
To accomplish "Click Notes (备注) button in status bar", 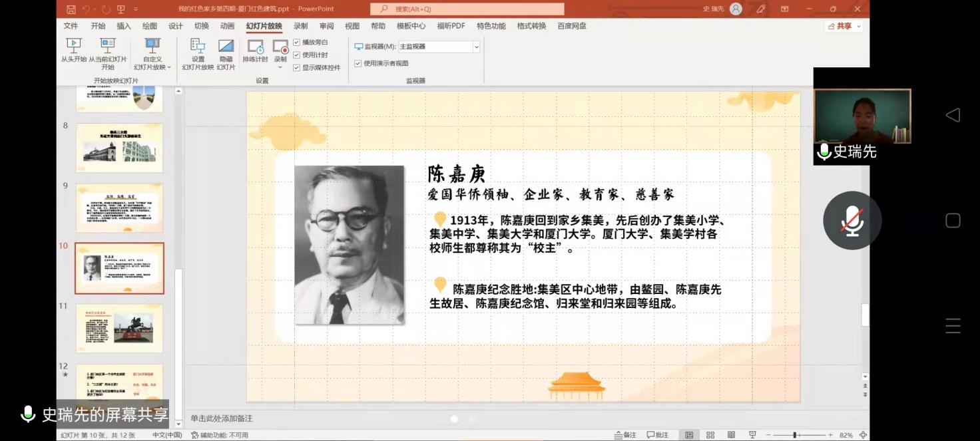I will pos(625,435).
